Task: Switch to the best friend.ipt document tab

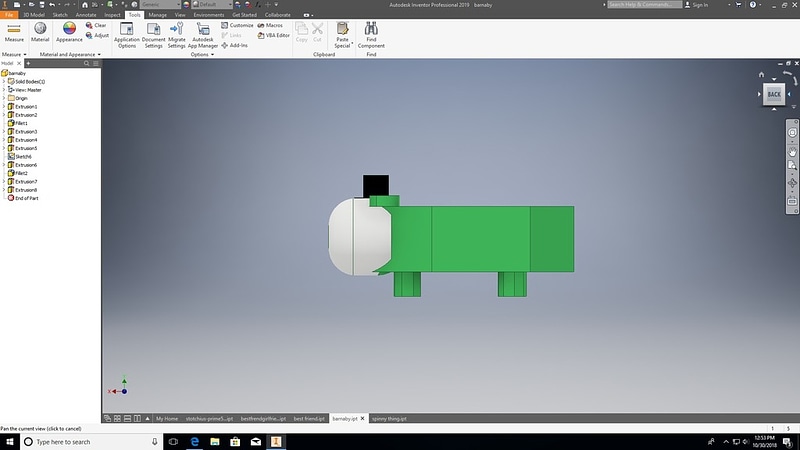Action: point(309,418)
